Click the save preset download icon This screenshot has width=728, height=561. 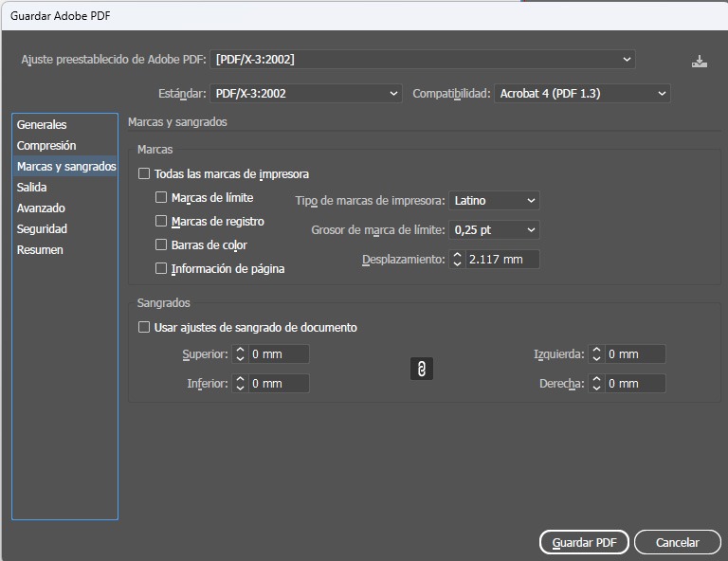[700, 61]
